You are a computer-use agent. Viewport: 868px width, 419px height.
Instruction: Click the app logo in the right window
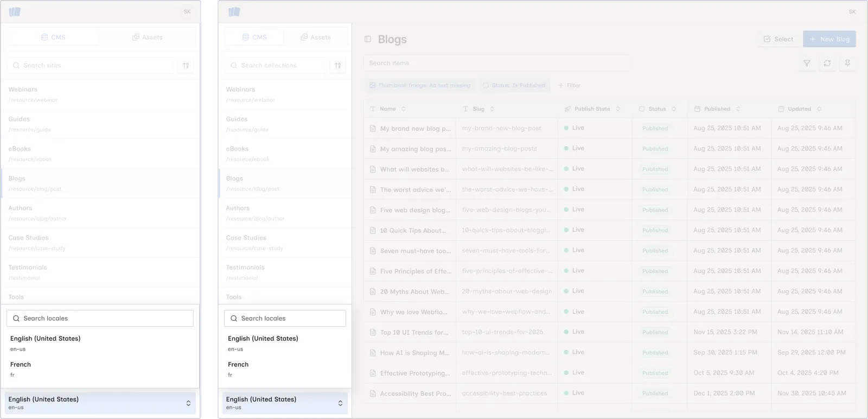[x=234, y=11]
